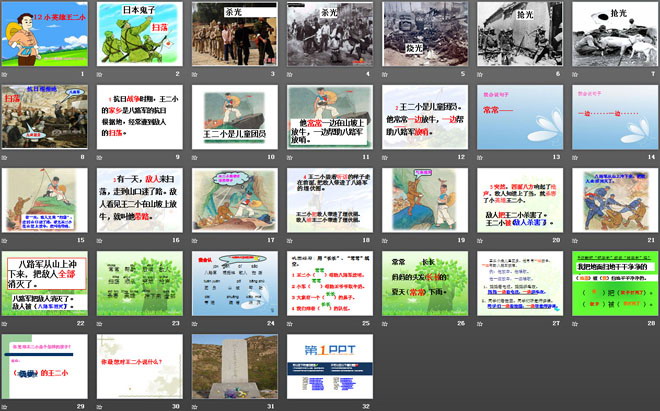
Task: Click the animation star icon under slide 20
Action: tap(480, 240)
